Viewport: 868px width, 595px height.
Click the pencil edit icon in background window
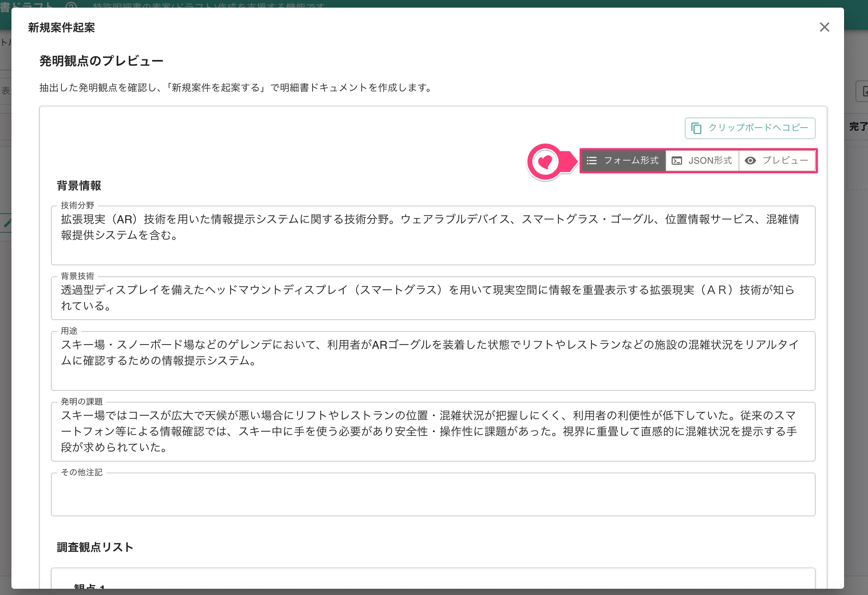click(x=8, y=223)
